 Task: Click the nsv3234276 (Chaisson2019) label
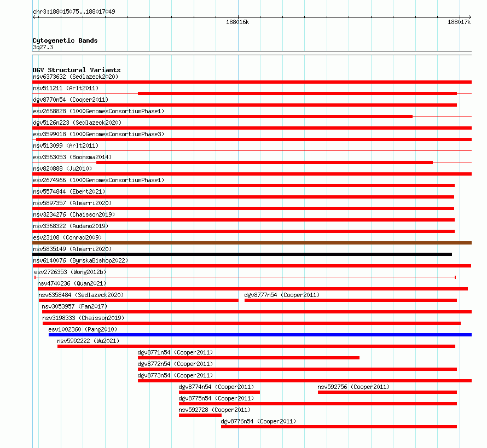(74, 214)
